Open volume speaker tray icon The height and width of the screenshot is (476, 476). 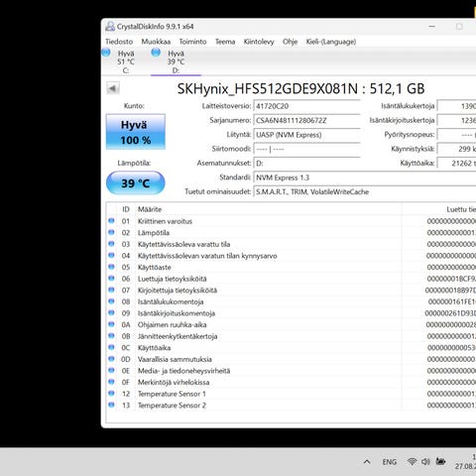pos(425,461)
